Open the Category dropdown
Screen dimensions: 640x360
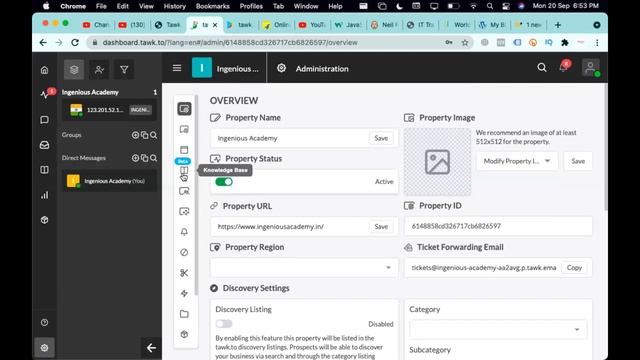(x=498, y=329)
